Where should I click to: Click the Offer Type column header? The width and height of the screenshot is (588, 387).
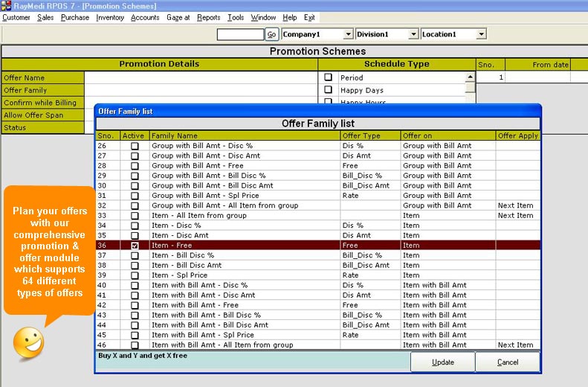370,135
